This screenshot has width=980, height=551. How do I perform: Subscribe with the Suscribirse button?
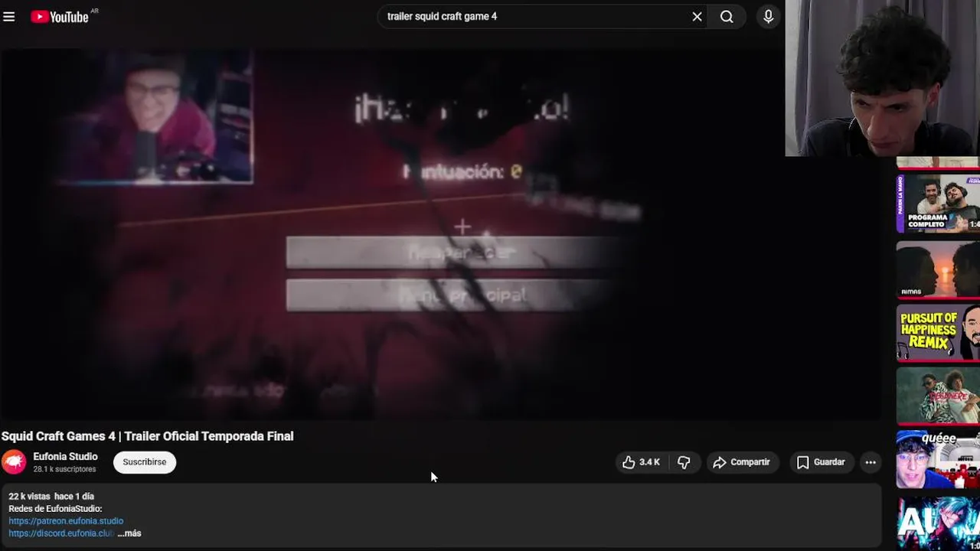pyautogui.click(x=145, y=462)
